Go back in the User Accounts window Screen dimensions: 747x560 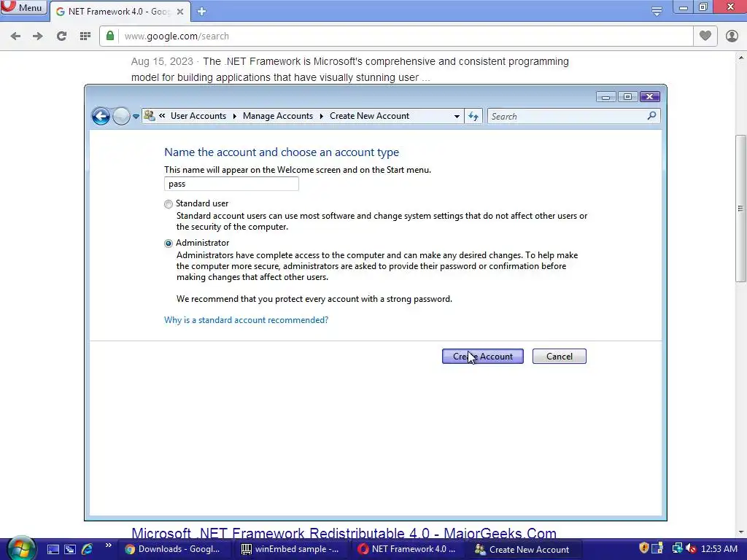coord(101,116)
